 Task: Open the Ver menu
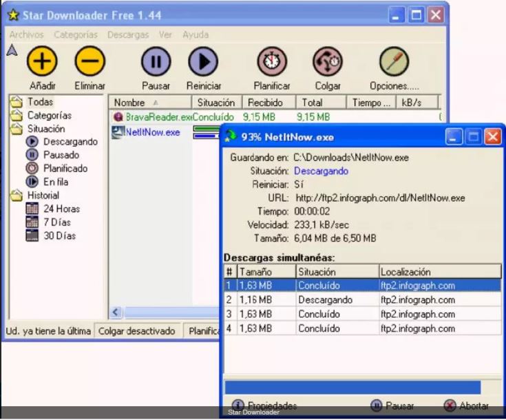point(165,34)
